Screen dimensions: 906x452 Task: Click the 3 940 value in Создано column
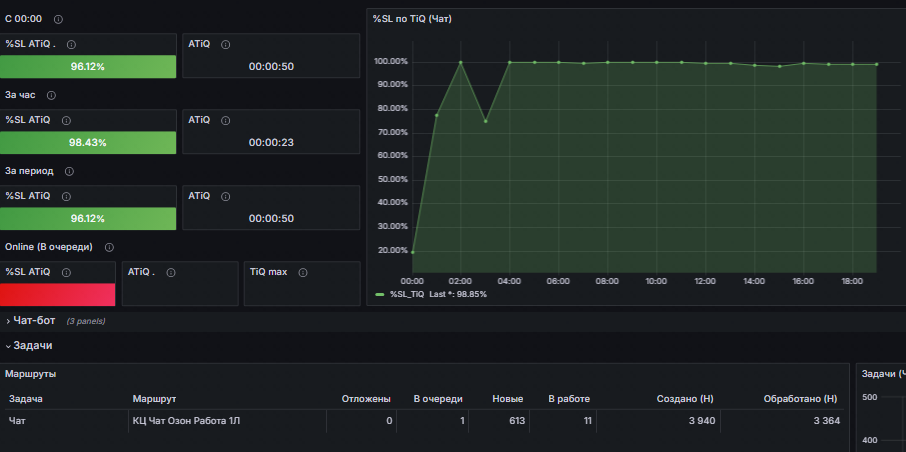click(701, 421)
